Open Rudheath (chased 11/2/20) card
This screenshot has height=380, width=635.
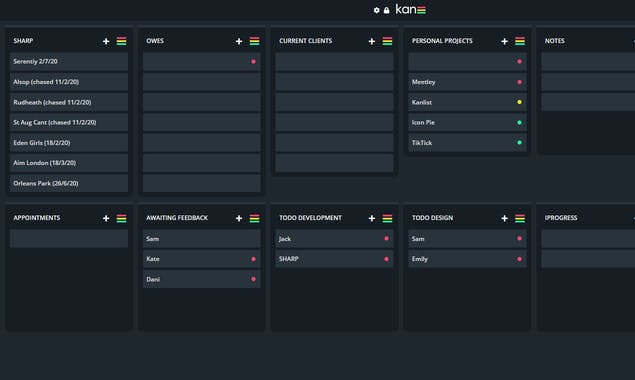pyautogui.click(x=69, y=102)
